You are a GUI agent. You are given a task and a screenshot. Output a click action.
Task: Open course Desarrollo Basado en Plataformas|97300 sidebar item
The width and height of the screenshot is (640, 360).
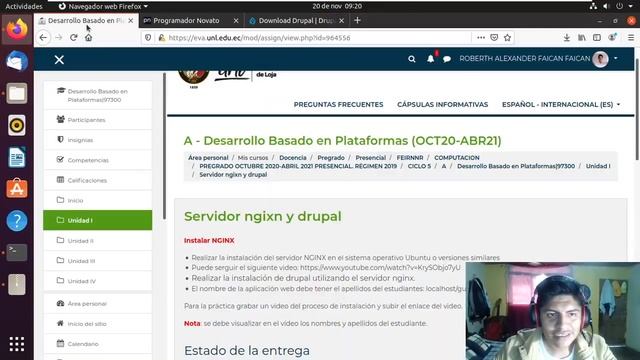[x=98, y=95]
